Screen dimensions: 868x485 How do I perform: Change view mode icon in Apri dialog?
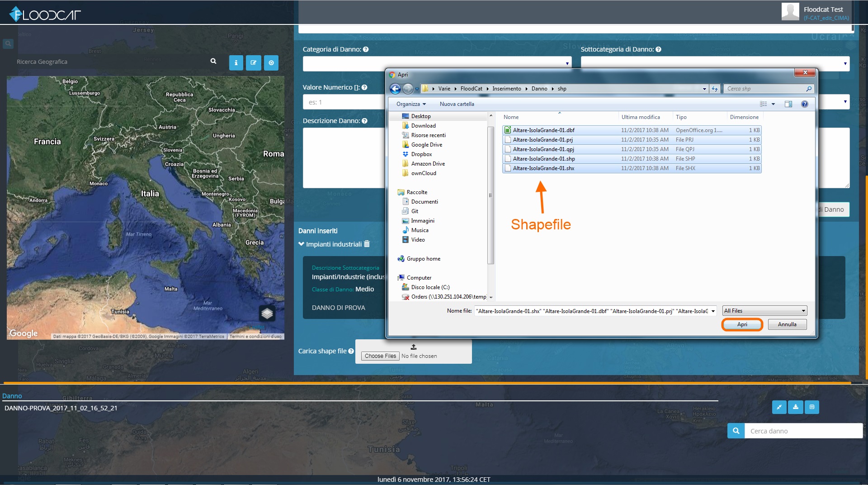click(764, 104)
